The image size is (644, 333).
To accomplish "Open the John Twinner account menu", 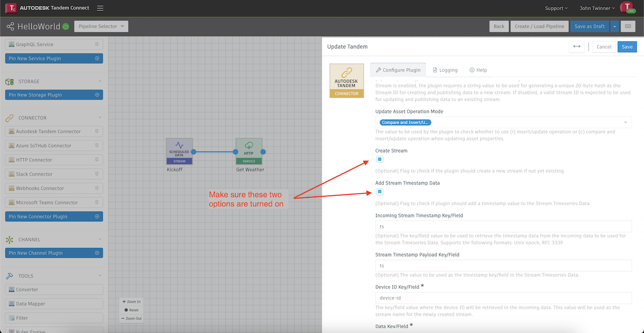I will pos(597,8).
